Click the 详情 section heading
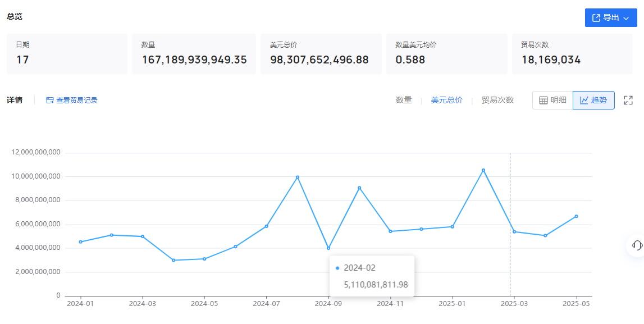Screen dimensions: 644x324 (x=15, y=100)
